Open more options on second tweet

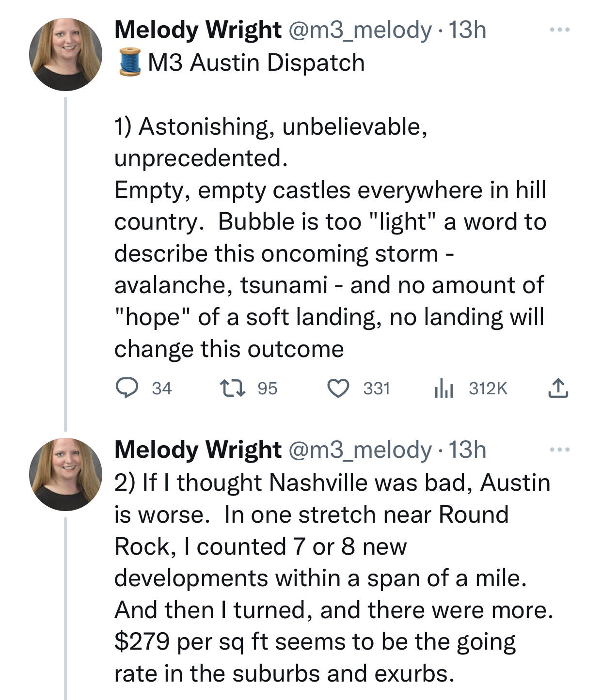560,450
